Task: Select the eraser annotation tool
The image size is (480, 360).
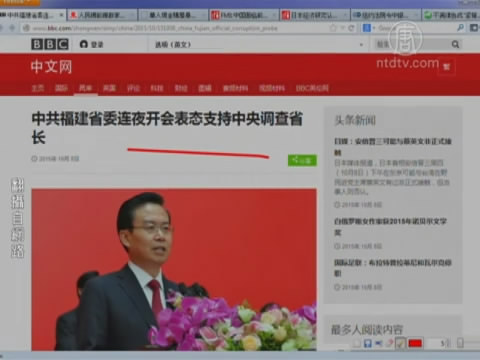Action: coord(389,343)
